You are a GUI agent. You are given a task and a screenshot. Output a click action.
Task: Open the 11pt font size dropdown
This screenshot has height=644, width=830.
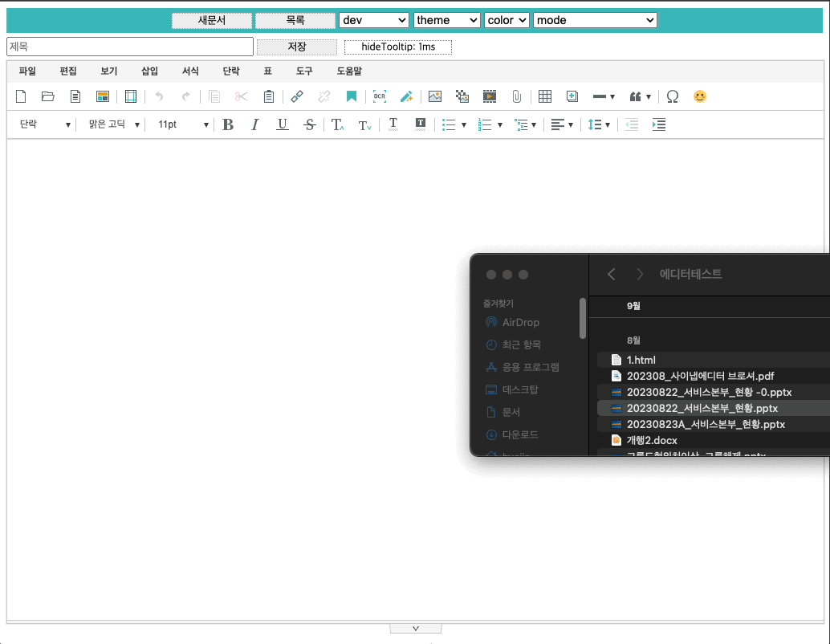[183, 124]
